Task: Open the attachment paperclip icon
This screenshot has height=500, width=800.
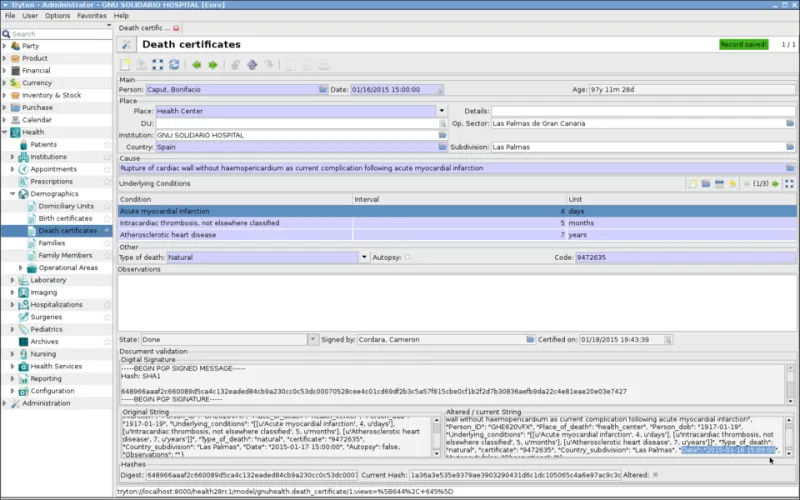Action: (x=235, y=65)
